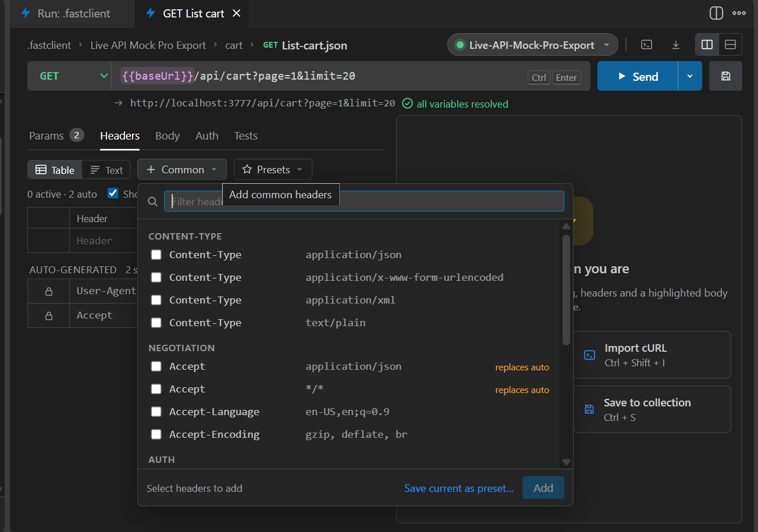The image size is (758, 532).
Task: Open the Tests tab
Action: tap(245, 135)
